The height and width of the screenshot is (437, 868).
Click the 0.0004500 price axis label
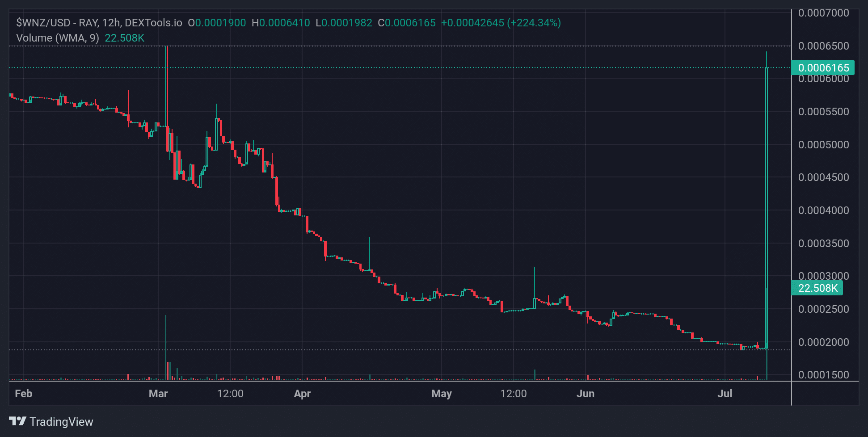[x=824, y=177]
